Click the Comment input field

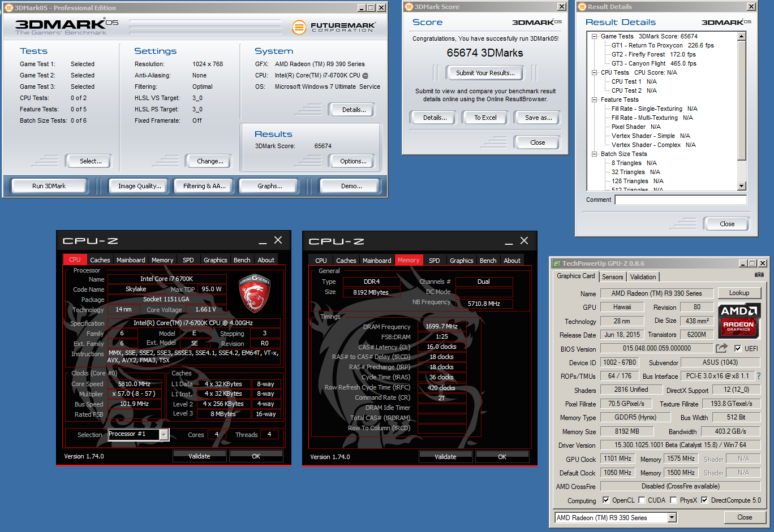click(x=681, y=200)
